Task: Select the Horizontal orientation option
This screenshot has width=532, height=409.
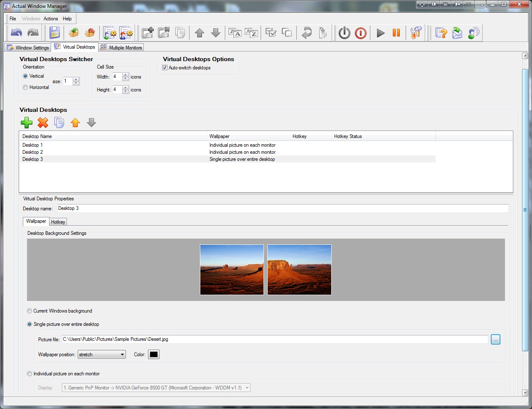Action: 25,87
